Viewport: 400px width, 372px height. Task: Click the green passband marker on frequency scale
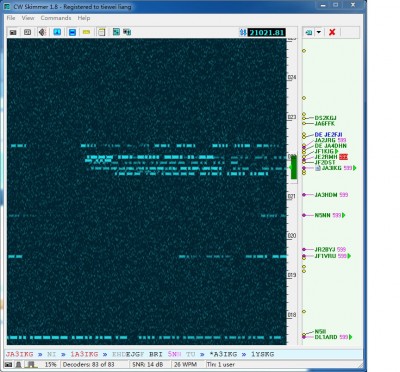tap(294, 168)
